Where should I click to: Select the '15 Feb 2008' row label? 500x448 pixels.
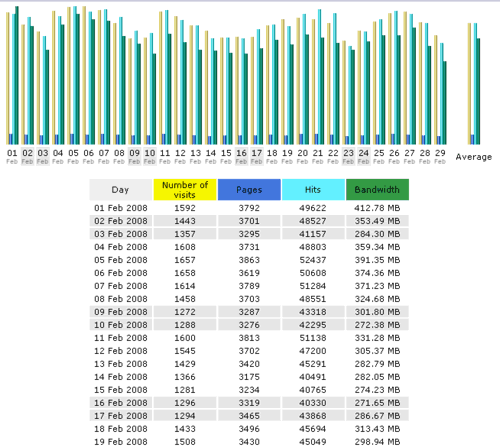point(121,390)
